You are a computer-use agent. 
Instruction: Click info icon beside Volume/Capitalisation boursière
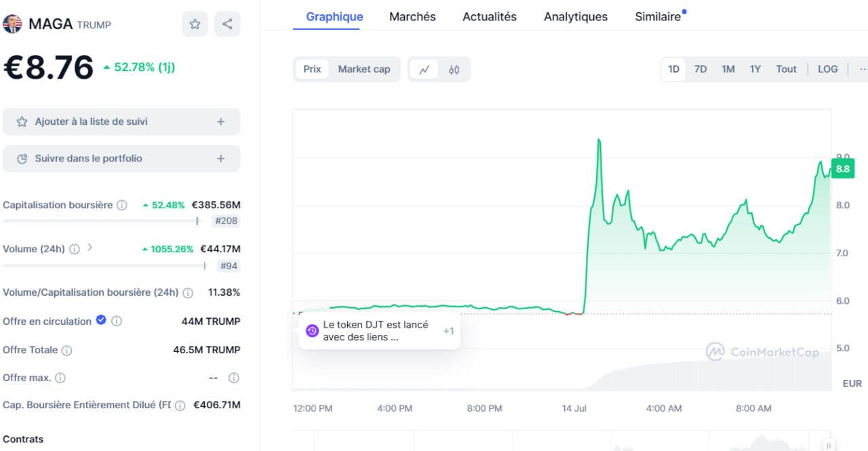click(x=188, y=293)
